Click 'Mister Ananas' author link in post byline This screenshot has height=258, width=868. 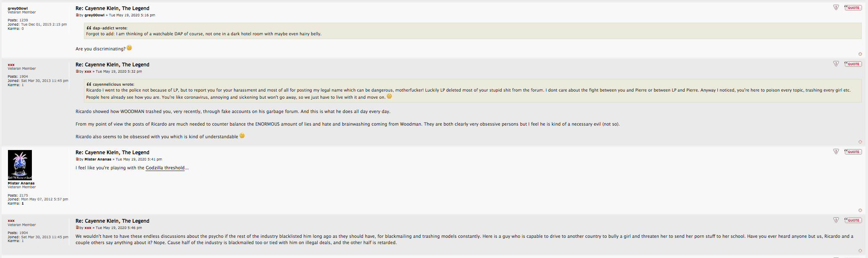tap(98, 159)
